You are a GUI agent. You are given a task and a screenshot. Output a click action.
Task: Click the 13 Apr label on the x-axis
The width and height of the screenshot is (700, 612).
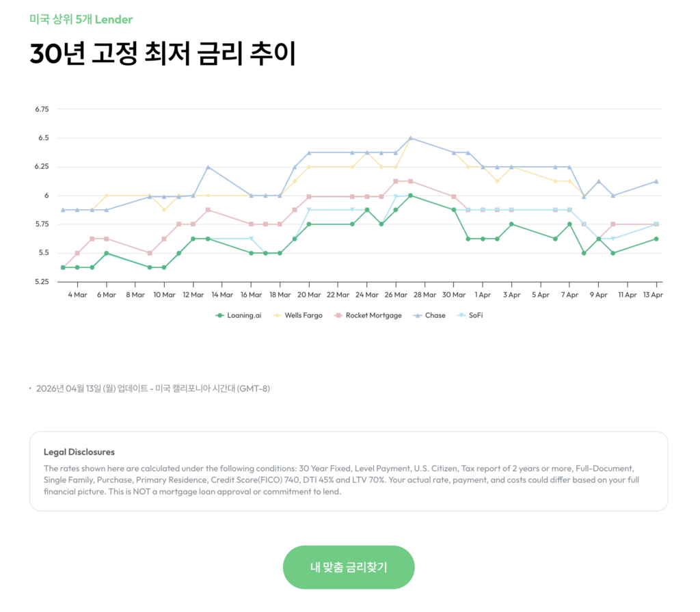click(x=654, y=293)
